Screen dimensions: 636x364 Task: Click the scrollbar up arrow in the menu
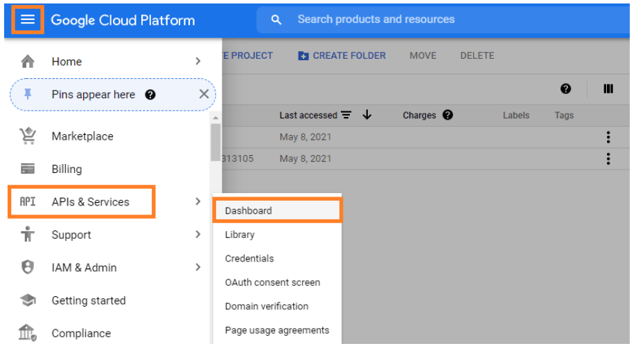pos(215,118)
